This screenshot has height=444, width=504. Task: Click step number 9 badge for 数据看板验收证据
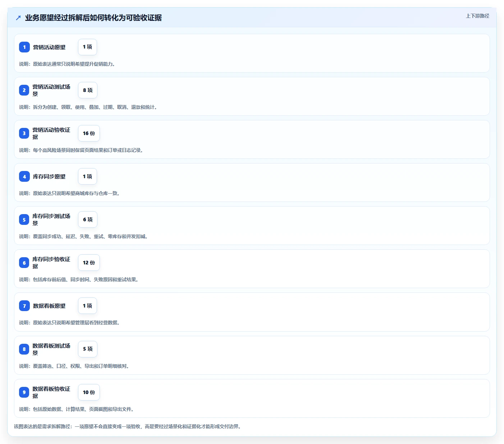coord(24,392)
